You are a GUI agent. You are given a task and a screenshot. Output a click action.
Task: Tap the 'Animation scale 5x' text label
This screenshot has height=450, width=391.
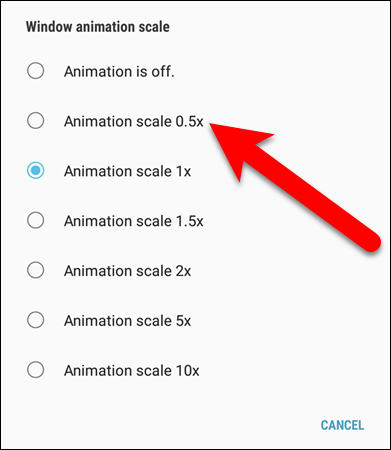coord(127,321)
